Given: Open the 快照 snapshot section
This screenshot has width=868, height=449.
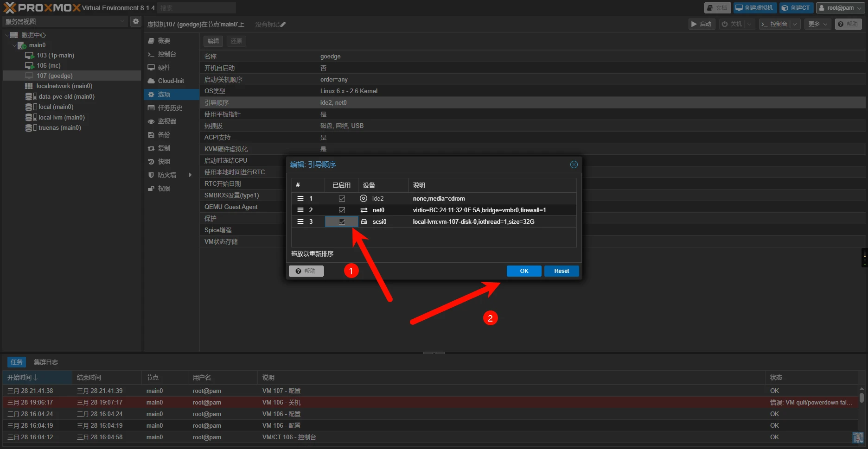Looking at the screenshot, I should (x=164, y=162).
